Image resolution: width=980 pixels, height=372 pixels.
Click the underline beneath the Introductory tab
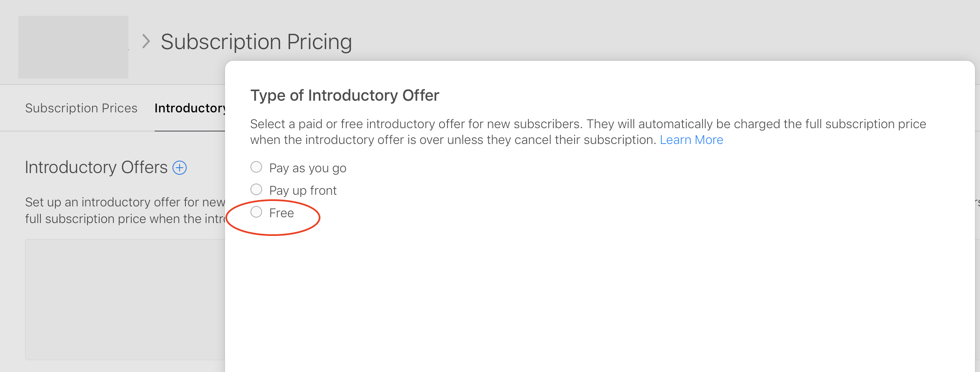pyautogui.click(x=190, y=131)
